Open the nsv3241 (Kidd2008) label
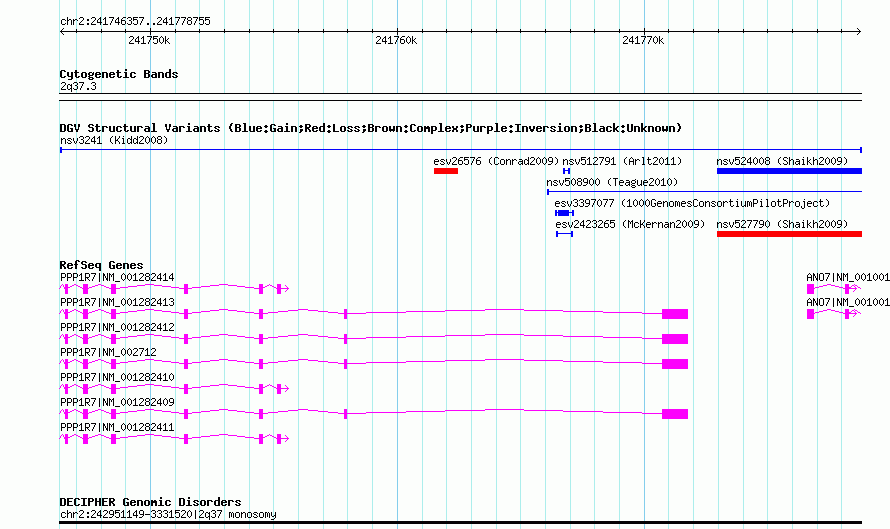The image size is (890, 529). [x=114, y=140]
